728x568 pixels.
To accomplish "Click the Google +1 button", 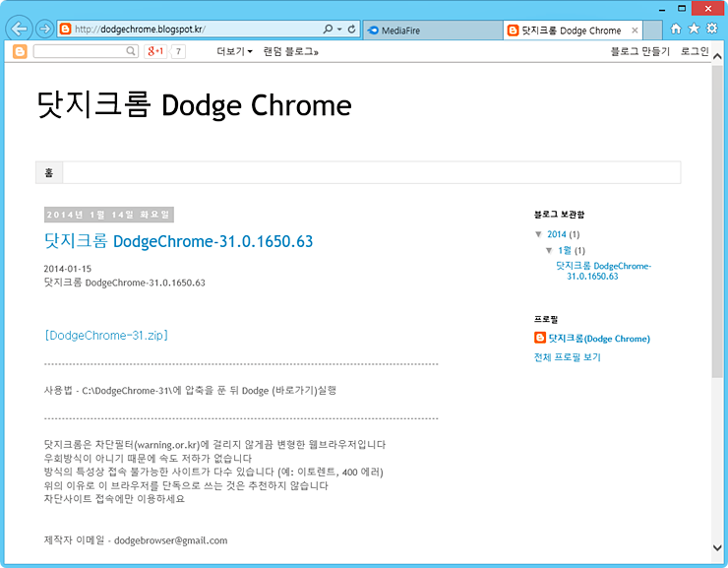I will pyautogui.click(x=155, y=51).
